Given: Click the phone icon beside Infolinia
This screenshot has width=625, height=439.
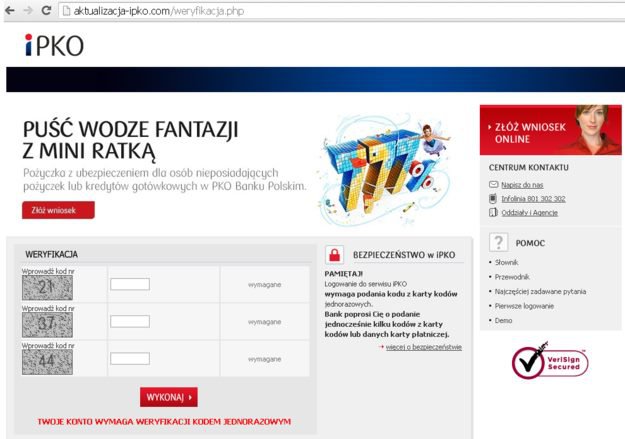Looking at the screenshot, I should point(493,198).
